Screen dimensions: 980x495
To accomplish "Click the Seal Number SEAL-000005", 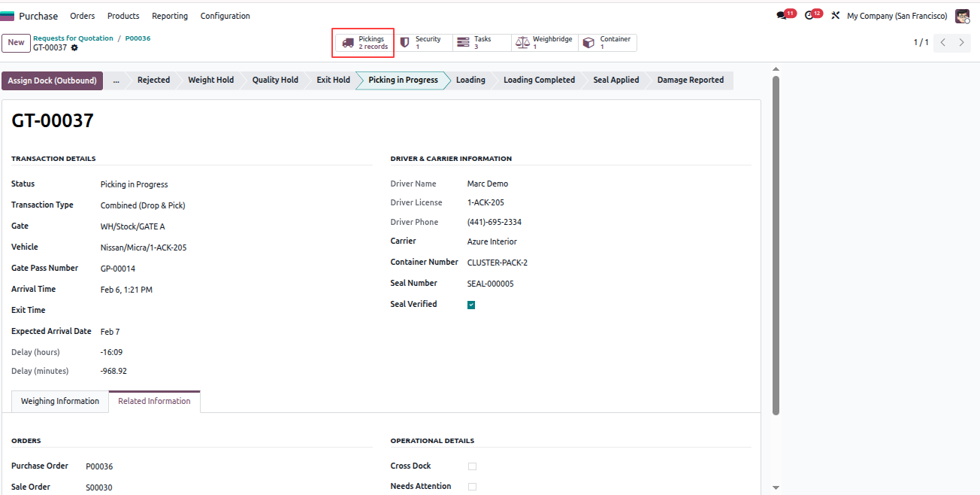I will (x=491, y=284).
